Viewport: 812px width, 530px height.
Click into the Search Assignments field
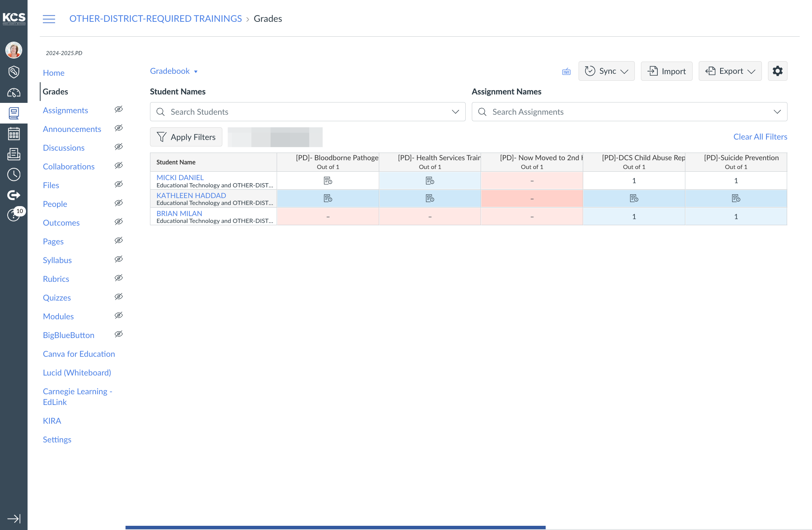629,112
